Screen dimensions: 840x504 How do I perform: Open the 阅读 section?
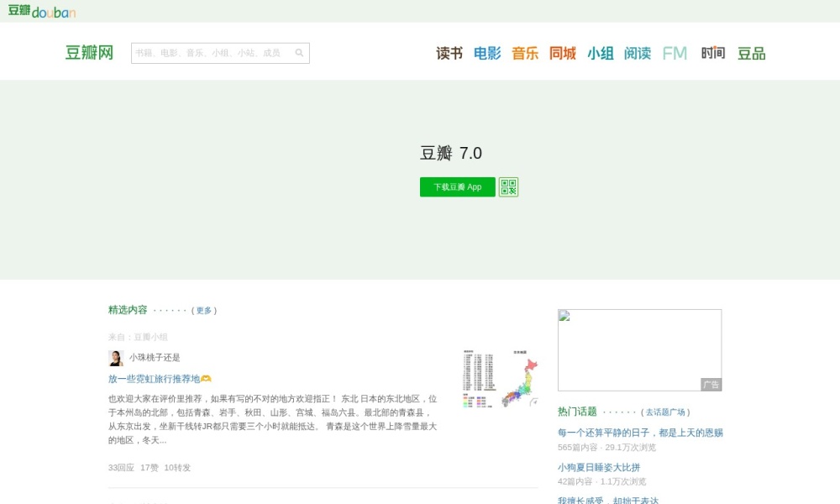click(x=638, y=53)
